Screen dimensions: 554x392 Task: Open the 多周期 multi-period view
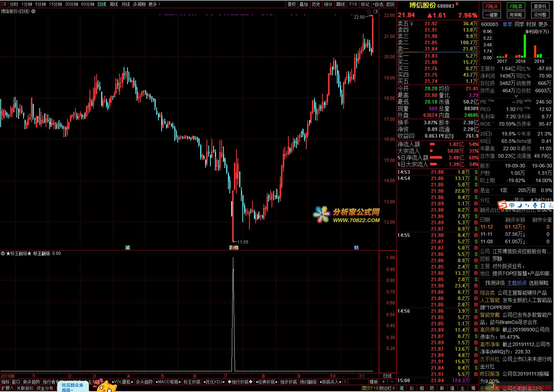pos(139,4)
